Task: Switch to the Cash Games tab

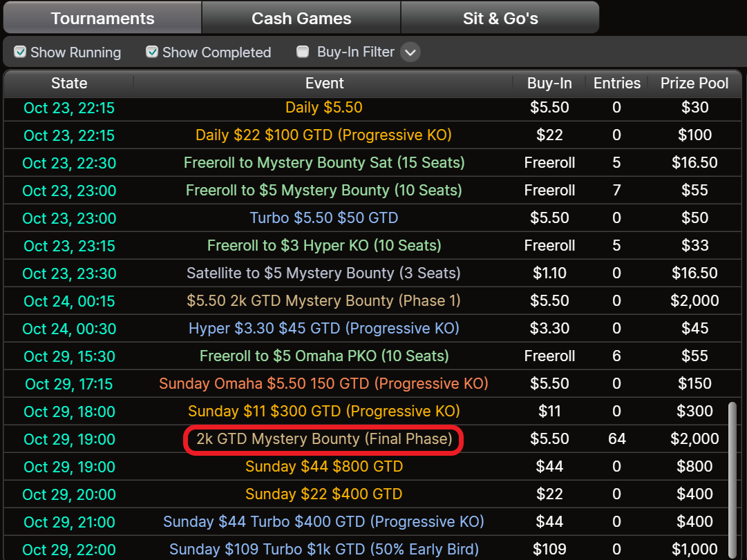Action: [x=301, y=18]
